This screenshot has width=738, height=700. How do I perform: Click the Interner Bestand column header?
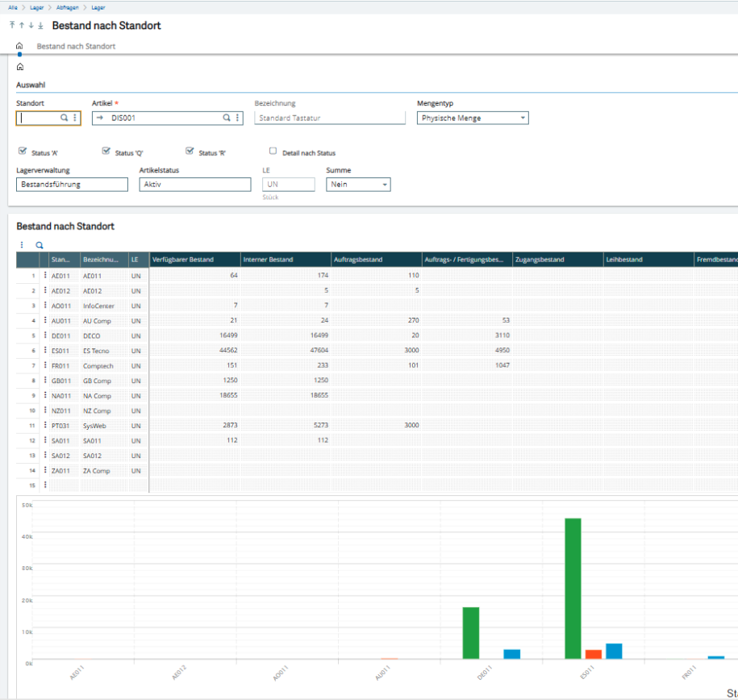coord(286,260)
